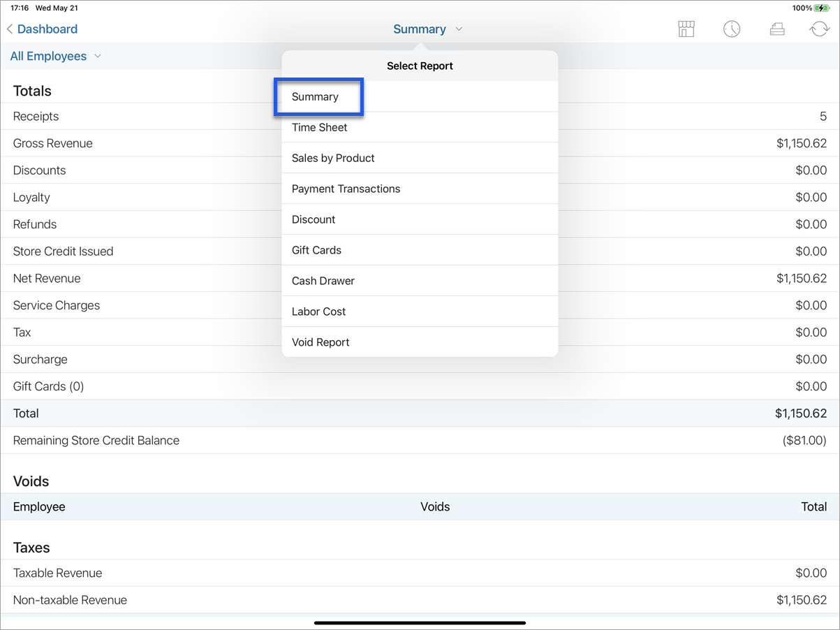Refresh data with the sync arrows icon
Screen dimensions: 840x630
point(819,29)
